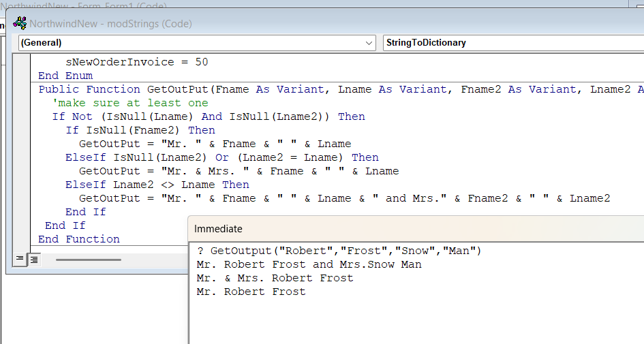
Task: Switch to Full Module View icon
Action: (x=34, y=260)
